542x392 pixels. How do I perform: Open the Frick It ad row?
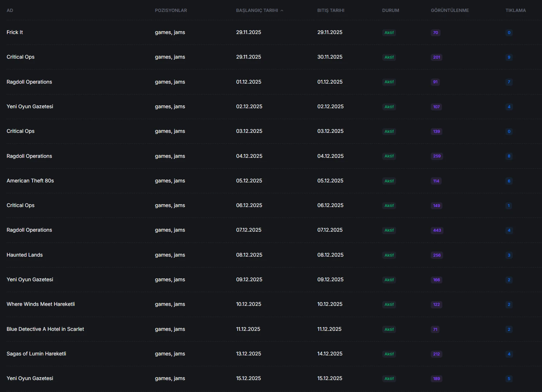click(x=15, y=32)
